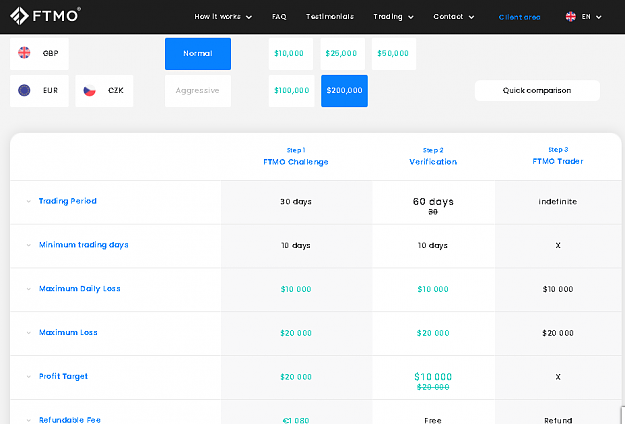Select CZK currency

[104, 91]
